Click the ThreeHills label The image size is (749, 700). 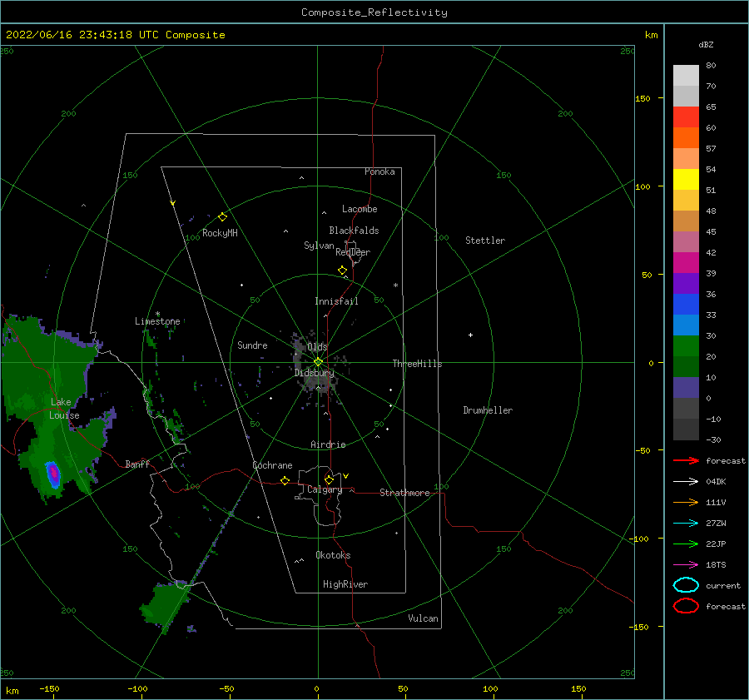417,364
